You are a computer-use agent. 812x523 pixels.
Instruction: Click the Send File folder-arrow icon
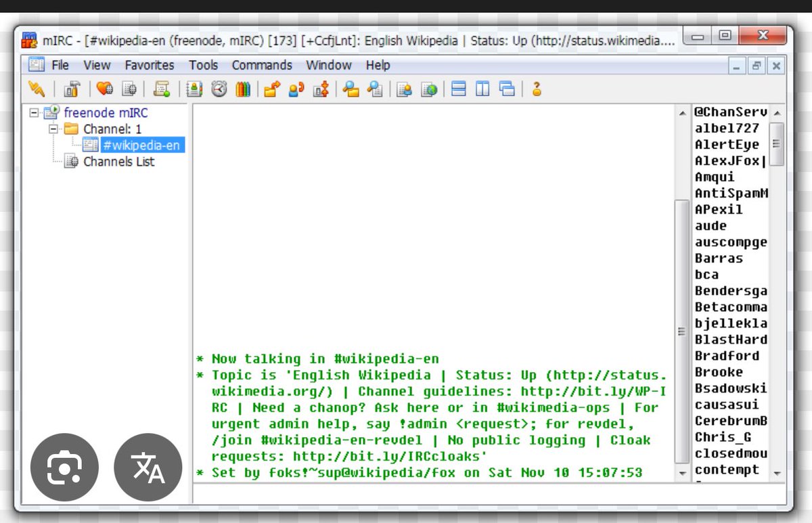tap(272, 89)
